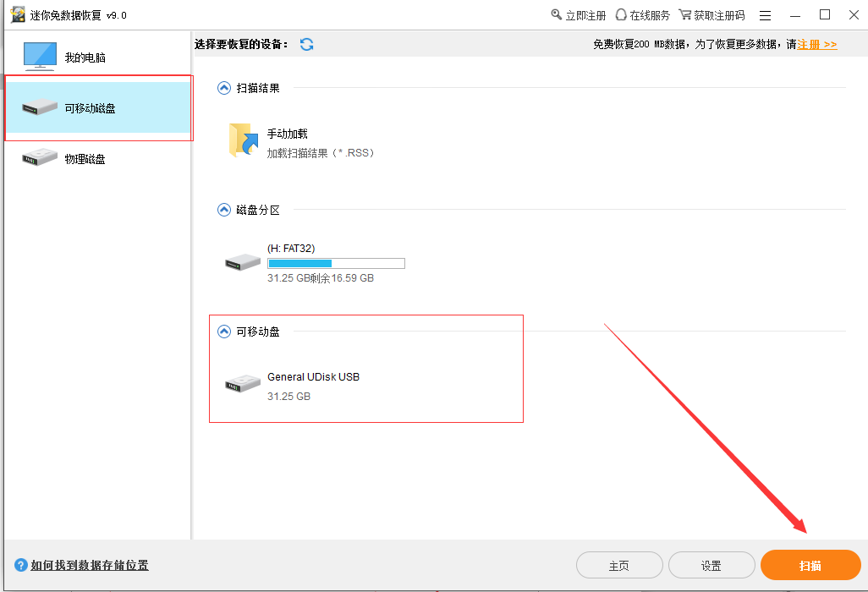
Task: Click the register now key icon
Action: click(x=557, y=14)
